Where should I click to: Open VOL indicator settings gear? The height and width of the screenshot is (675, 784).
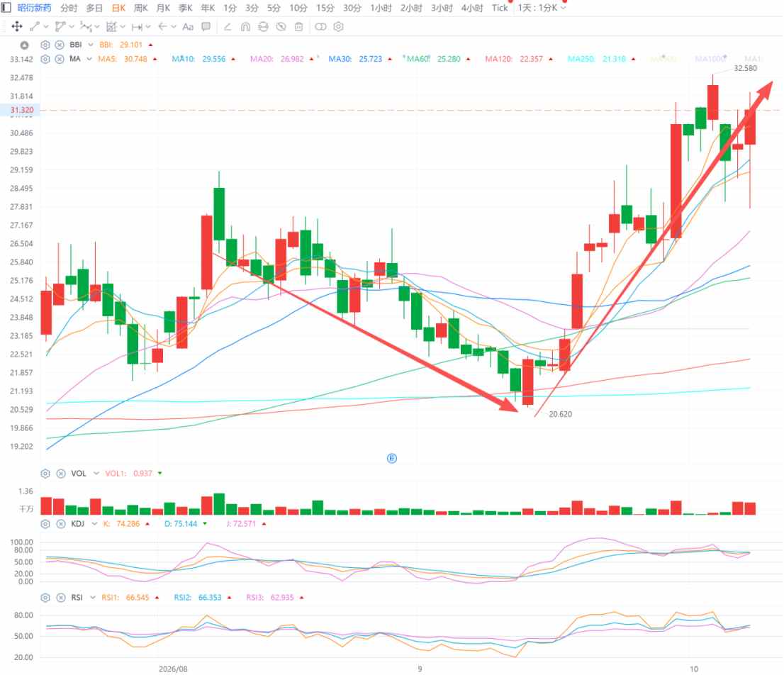coord(45,474)
